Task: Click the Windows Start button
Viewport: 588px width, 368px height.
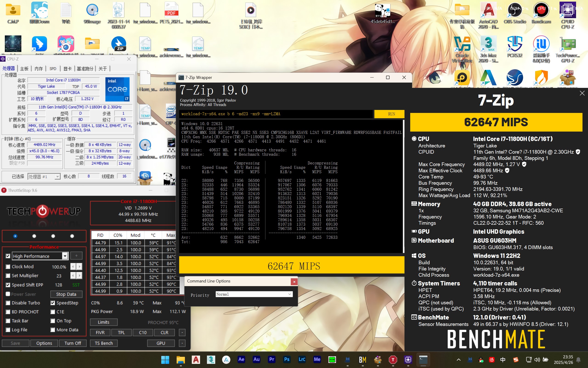Action: [x=165, y=359]
